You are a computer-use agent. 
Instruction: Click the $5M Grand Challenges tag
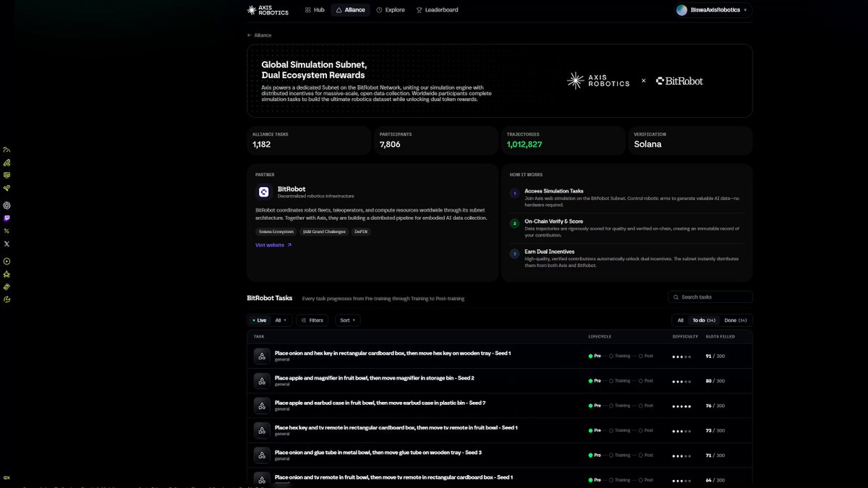324,231
